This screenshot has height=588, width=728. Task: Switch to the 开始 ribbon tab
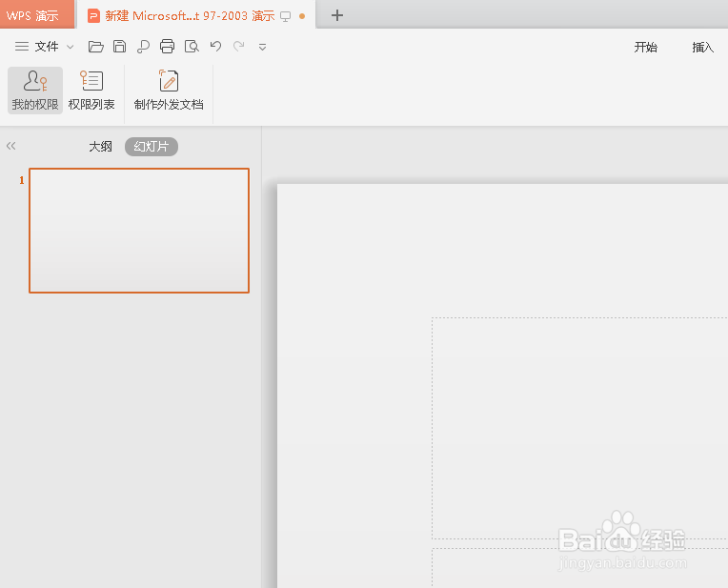coord(646,47)
